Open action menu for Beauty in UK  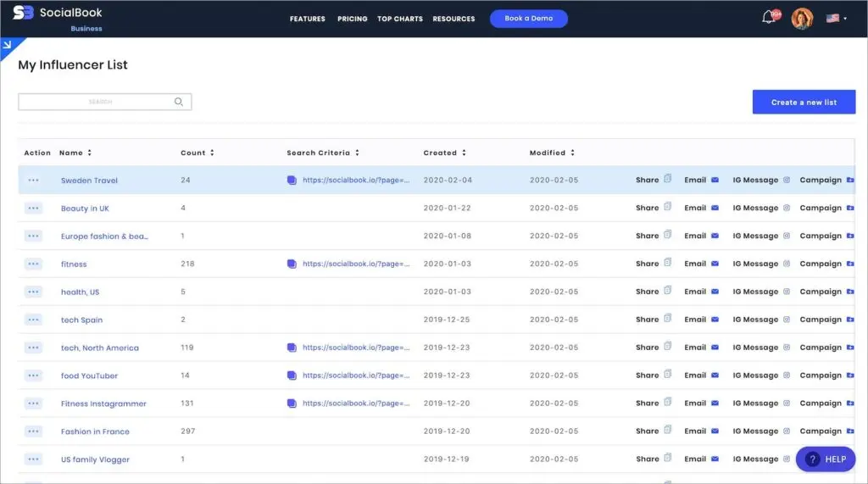[33, 208]
